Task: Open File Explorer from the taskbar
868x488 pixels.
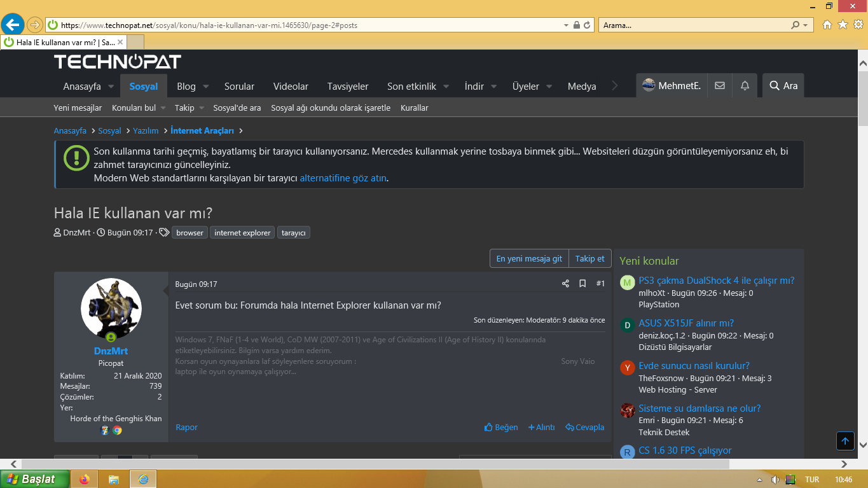Action: pos(114,479)
